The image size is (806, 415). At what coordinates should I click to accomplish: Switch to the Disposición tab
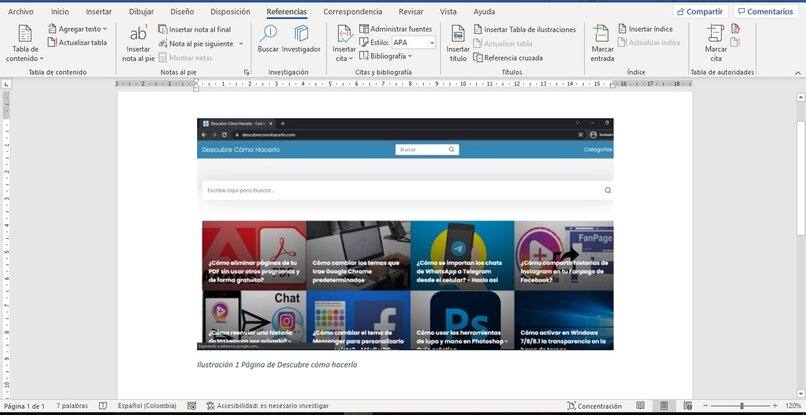click(x=230, y=11)
